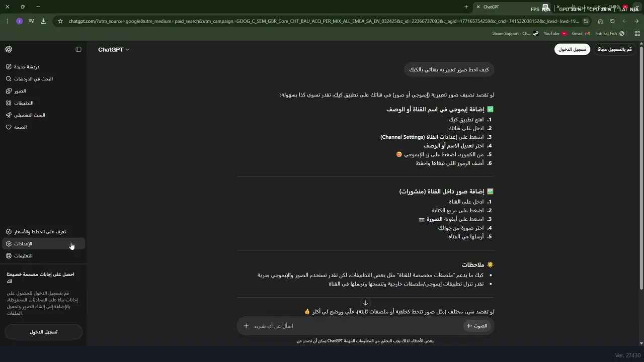644x362 pixels.
Task: Open the browser profile avatar
Action: click(19, 21)
